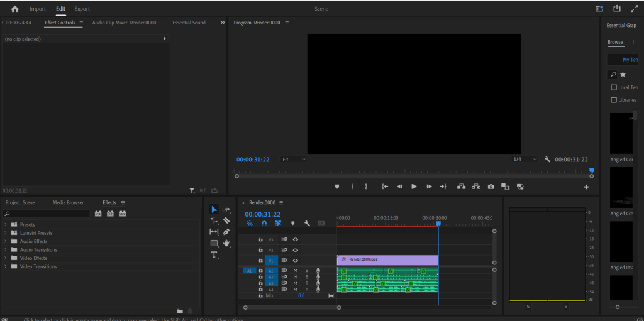
Task: Enable the Libraries checkbox
Action: [614, 100]
